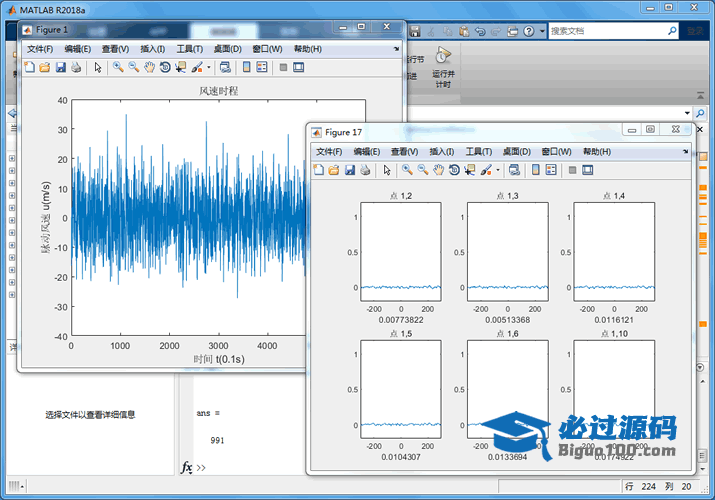The image size is (715, 500).
Task: Click Link Plot icon in Figure 17 toolbar
Action: [514, 170]
